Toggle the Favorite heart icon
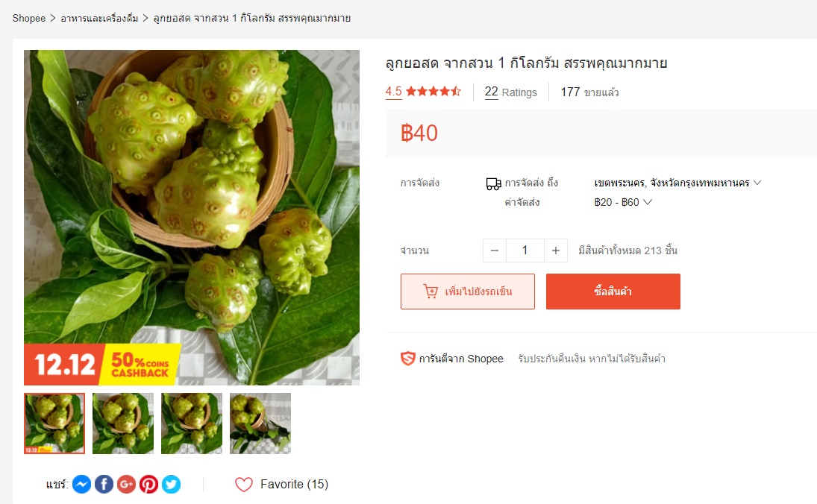Screen dimensions: 817x504 (x=244, y=484)
